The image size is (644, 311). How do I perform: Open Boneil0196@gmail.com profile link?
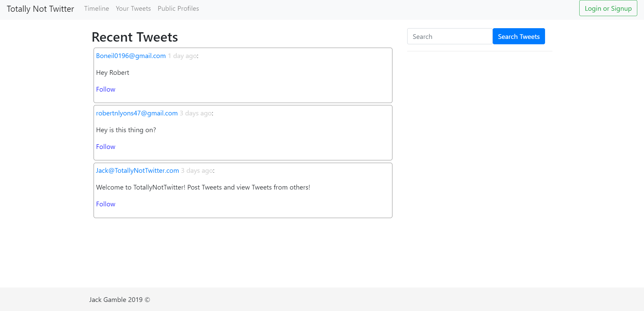tap(131, 56)
